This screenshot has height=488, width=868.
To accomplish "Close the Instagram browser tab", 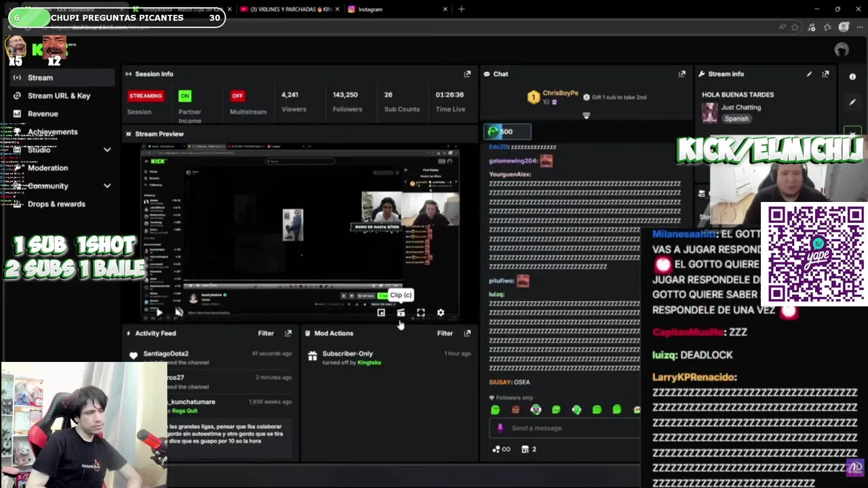I will coord(445,9).
